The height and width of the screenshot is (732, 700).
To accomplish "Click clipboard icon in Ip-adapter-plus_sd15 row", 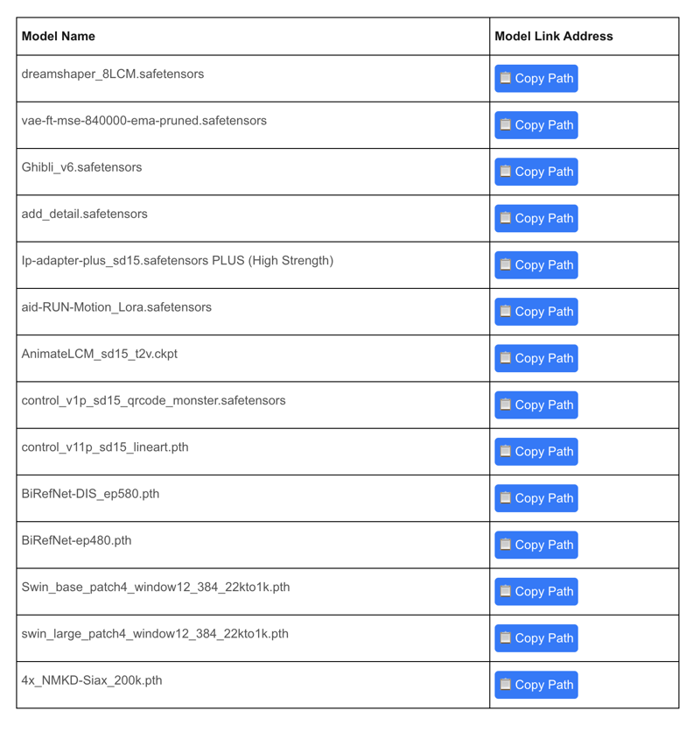I will (506, 264).
